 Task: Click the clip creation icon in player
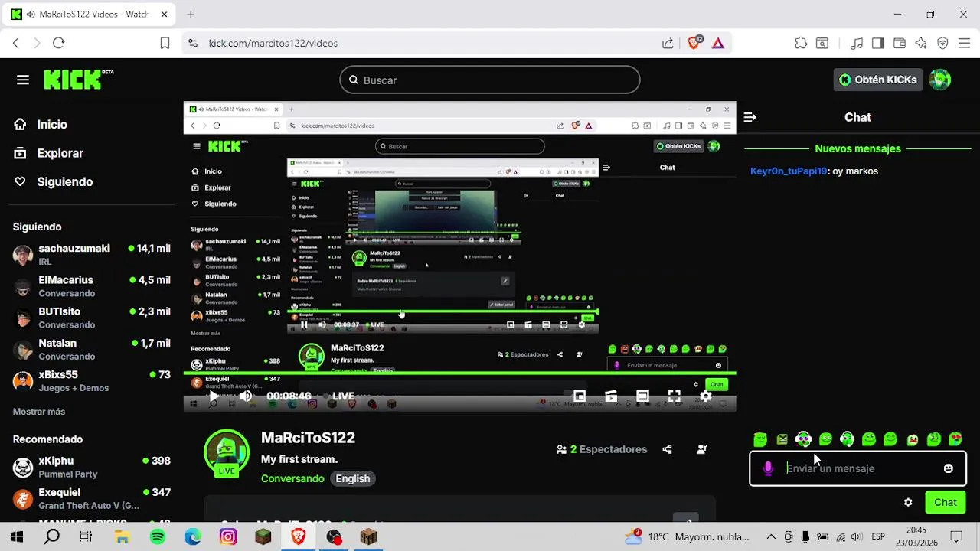coord(611,396)
